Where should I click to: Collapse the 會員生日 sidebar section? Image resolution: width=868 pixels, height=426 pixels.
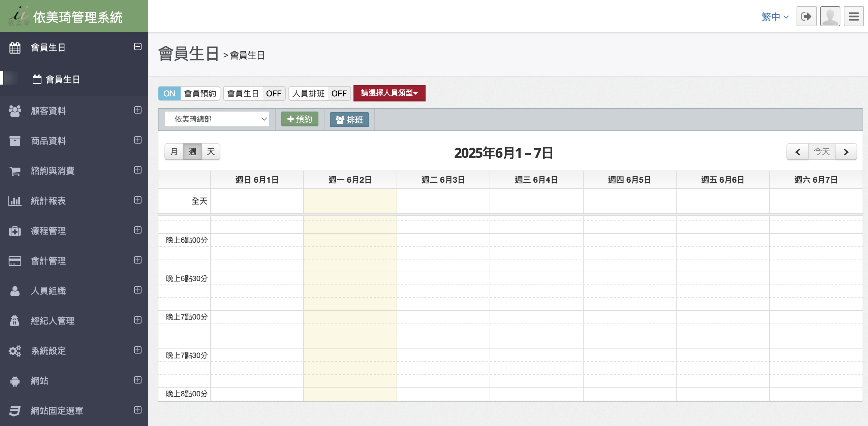tap(137, 47)
